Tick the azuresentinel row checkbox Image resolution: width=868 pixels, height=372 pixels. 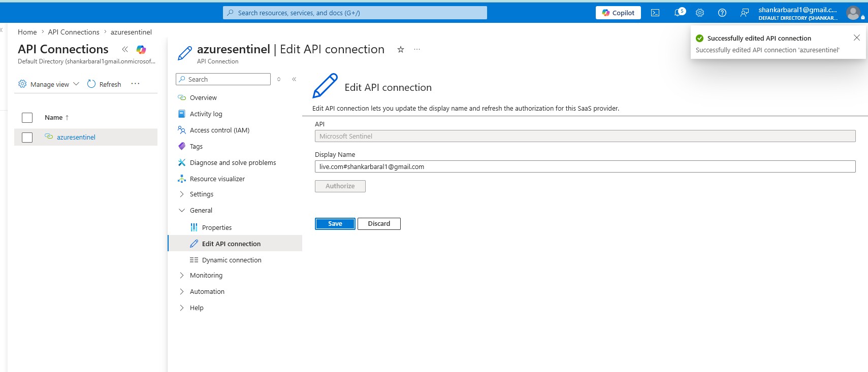(x=27, y=138)
